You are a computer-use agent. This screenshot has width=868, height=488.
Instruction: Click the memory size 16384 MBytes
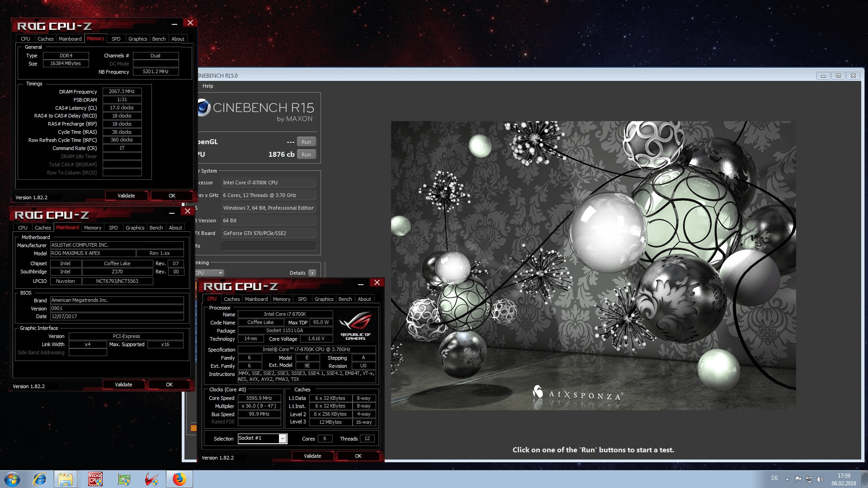[x=66, y=63]
